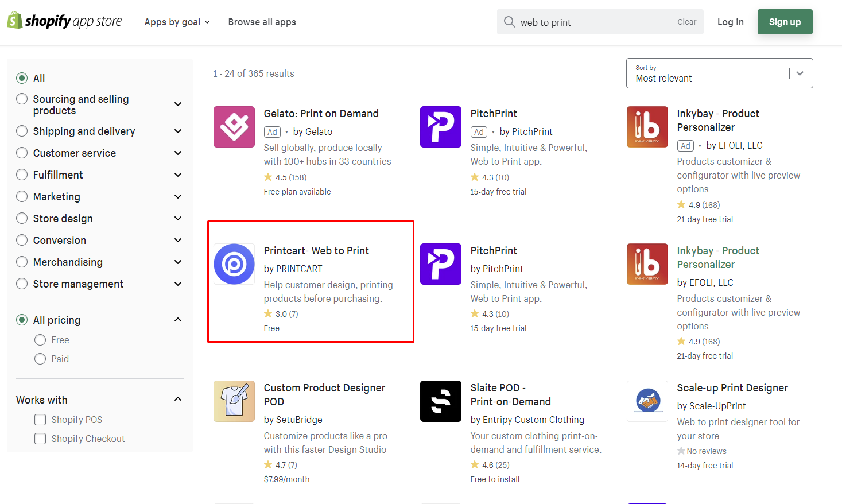
Task: Select the All pricing radio button
Action: (x=22, y=320)
